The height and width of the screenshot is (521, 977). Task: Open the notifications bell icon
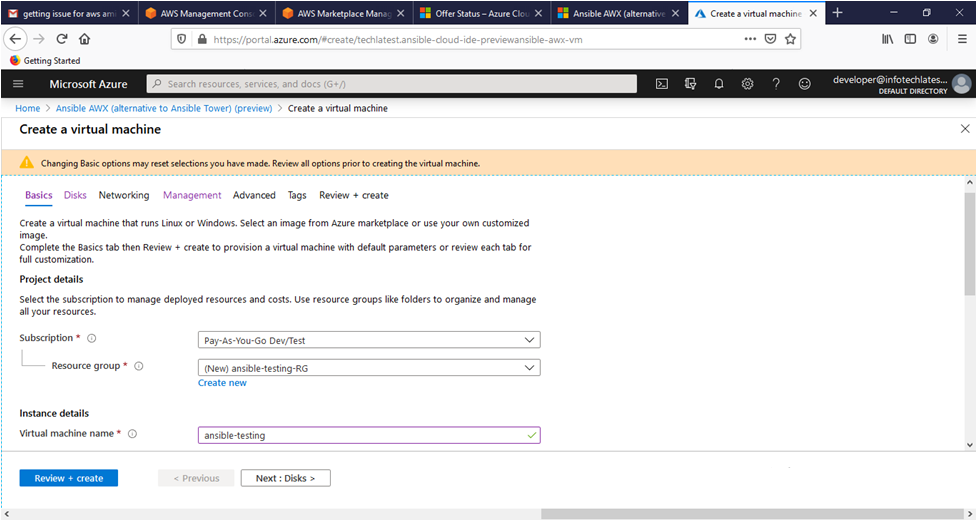[719, 84]
